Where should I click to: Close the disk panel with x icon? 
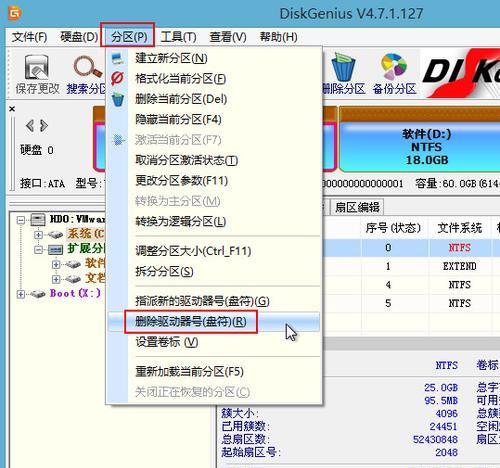click(12, 109)
